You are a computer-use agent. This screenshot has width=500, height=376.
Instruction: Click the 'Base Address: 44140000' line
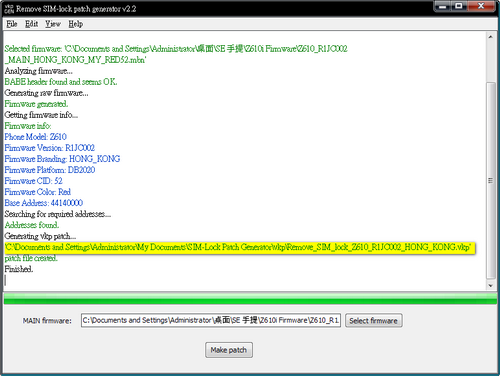coord(43,203)
